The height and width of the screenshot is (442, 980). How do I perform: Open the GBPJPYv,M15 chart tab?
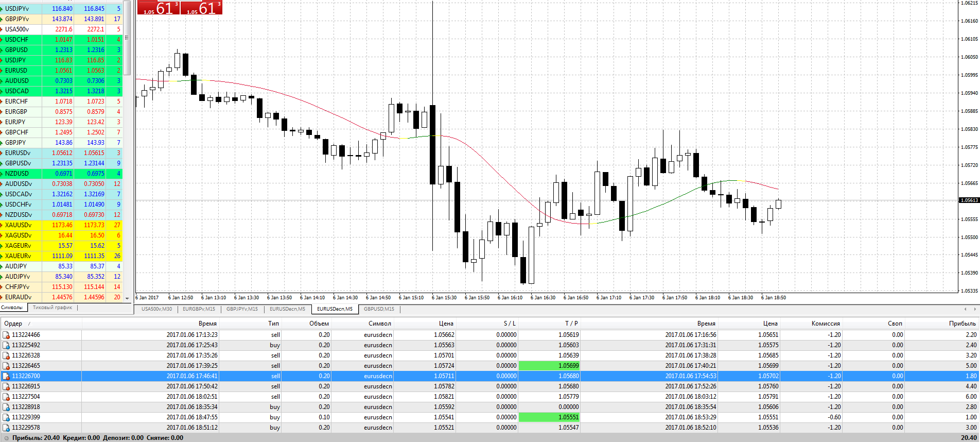coord(242,309)
